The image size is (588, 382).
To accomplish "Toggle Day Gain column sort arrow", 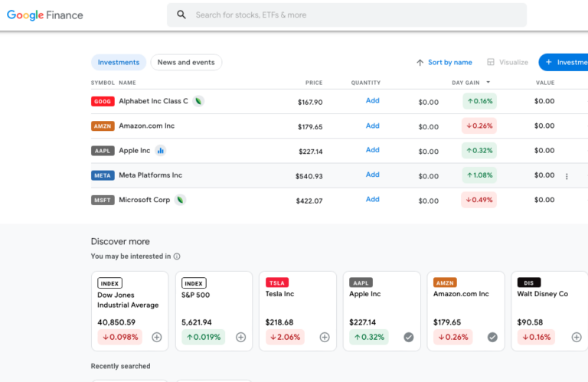I will (488, 82).
